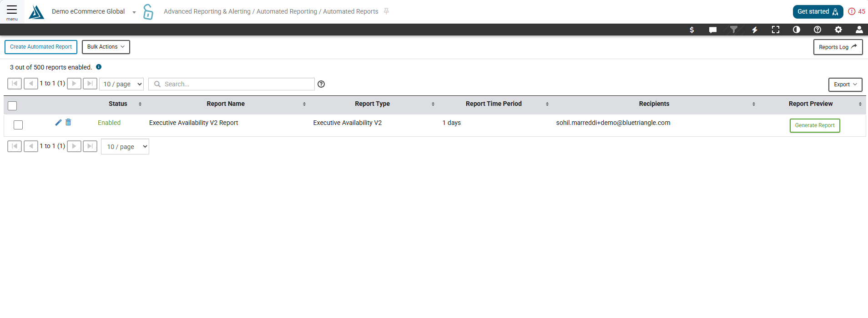Edit the Executive Availability V2 Report
868x318 pixels.
58,122
